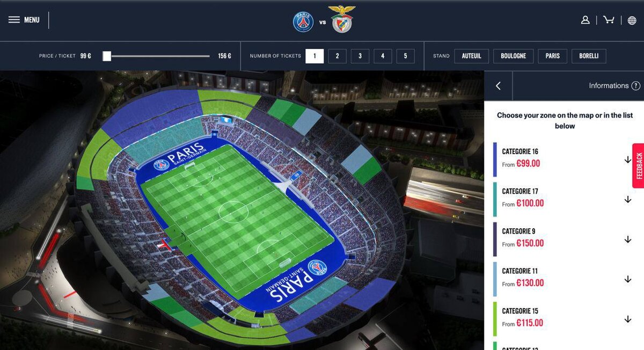Image resolution: width=644 pixels, height=350 pixels.
Task: Open the user account profile icon
Action: click(x=585, y=20)
